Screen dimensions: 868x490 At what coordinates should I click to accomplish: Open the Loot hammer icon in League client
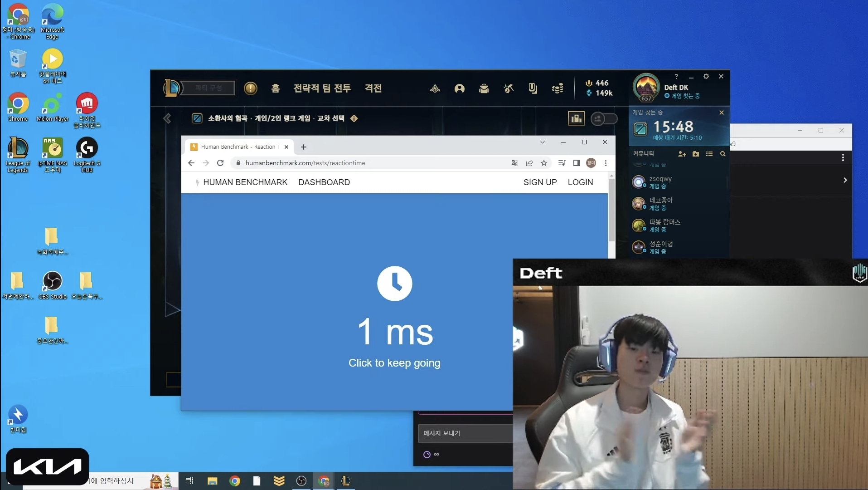pos(509,88)
